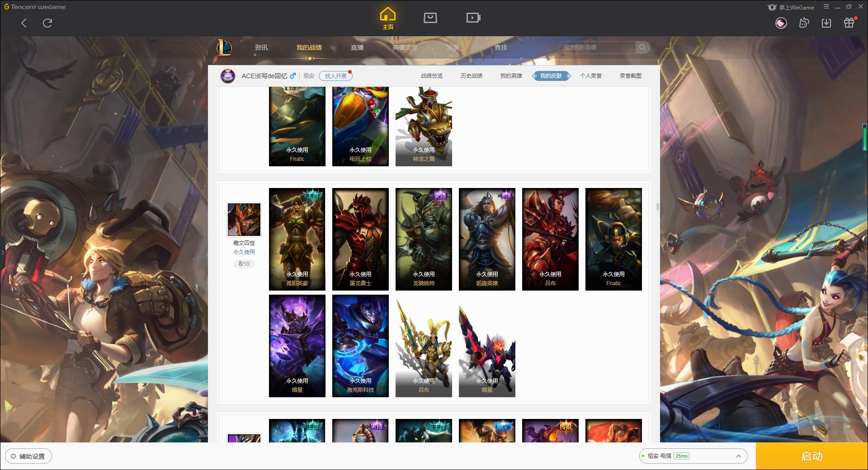Switch to 我的战绩 tab
The width and height of the screenshot is (868, 470).
(x=309, y=47)
